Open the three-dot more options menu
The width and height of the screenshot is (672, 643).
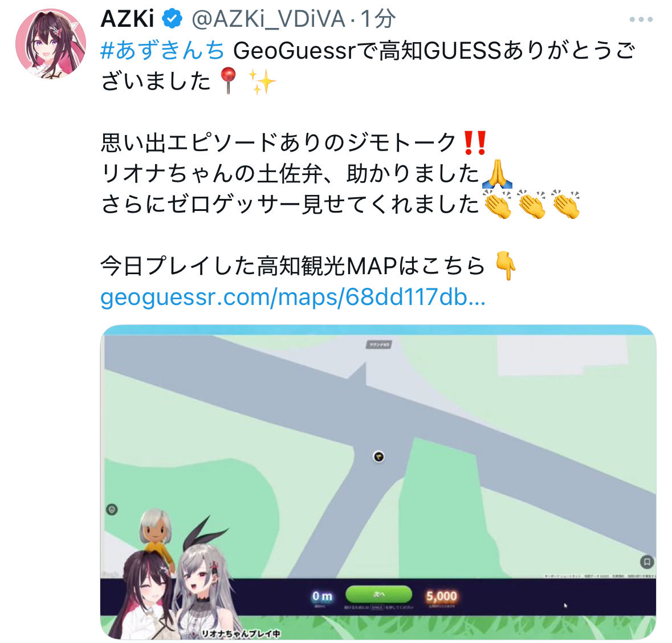point(641,19)
